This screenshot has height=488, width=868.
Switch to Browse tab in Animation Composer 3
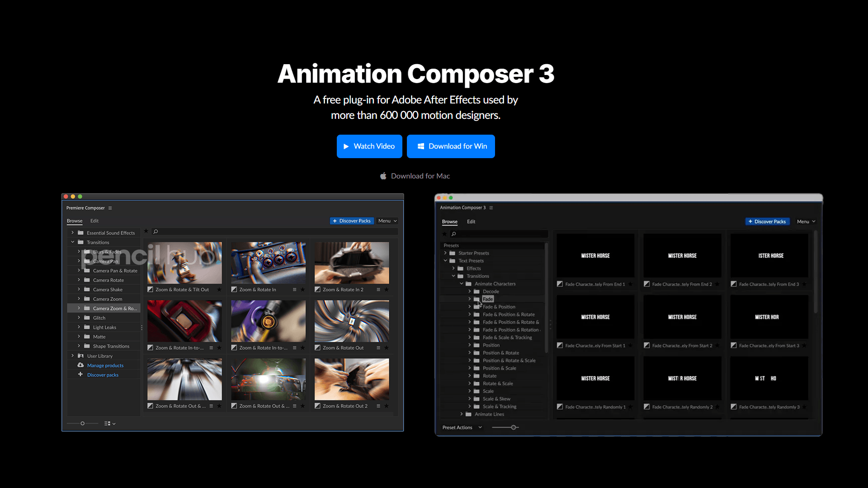pyautogui.click(x=449, y=221)
